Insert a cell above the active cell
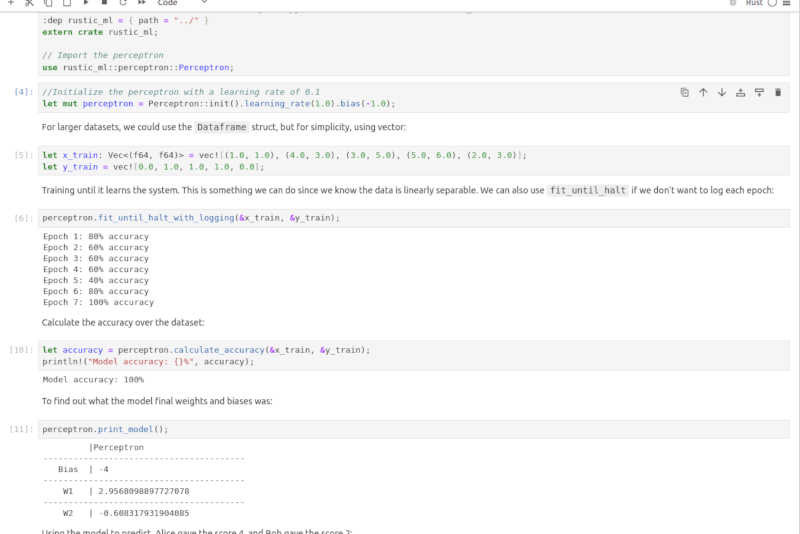 click(741, 92)
